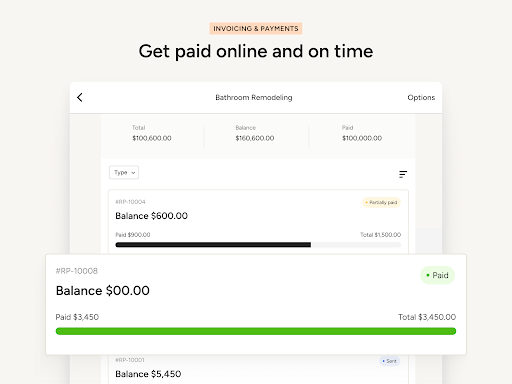Open the Options menu

tap(421, 97)
